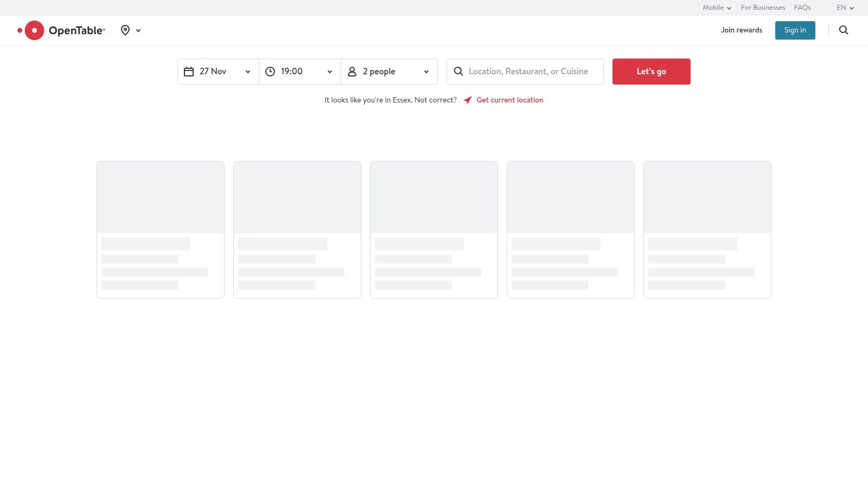
Task: Click the clock icon in the time picker
Action: pyautogui.click(x=270, y=71)
